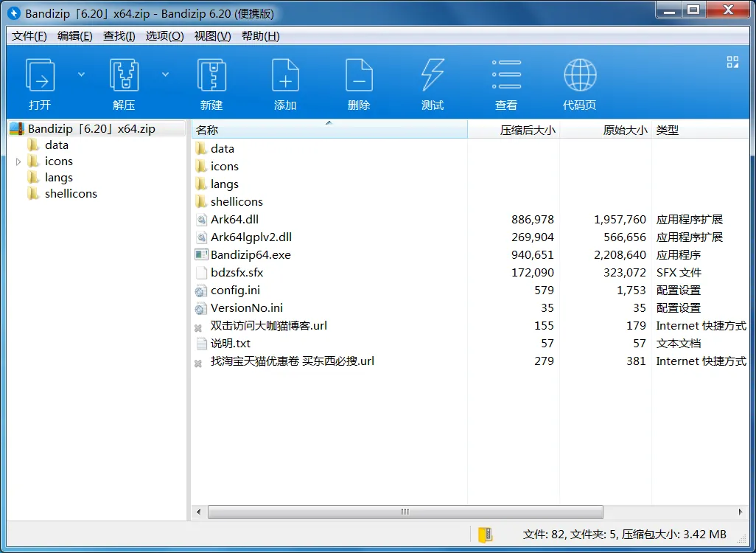Image resolution: width=756 pixels, height=553 pixels.
Task: Click the Ark64.dll file icon
Action: pyautogui.click(x=201, y=220)
